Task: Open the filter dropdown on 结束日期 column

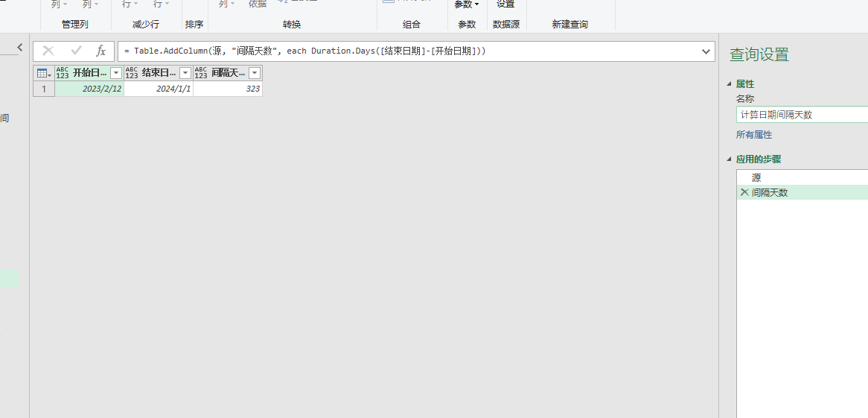Action: click(x=185, y=73)
